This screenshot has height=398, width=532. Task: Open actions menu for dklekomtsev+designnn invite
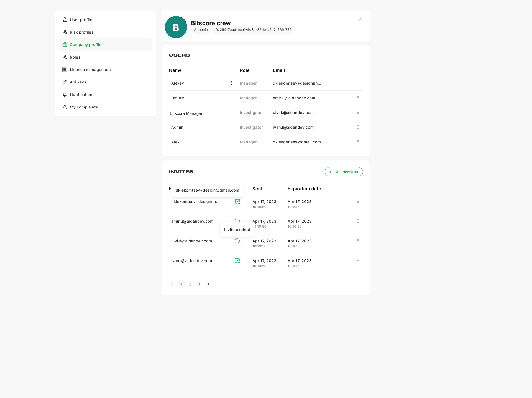(x=358, y=201)
